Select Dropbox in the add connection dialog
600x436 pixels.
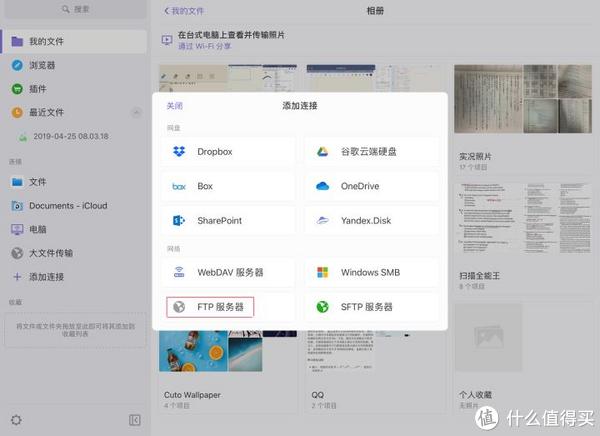click(228, 152)
